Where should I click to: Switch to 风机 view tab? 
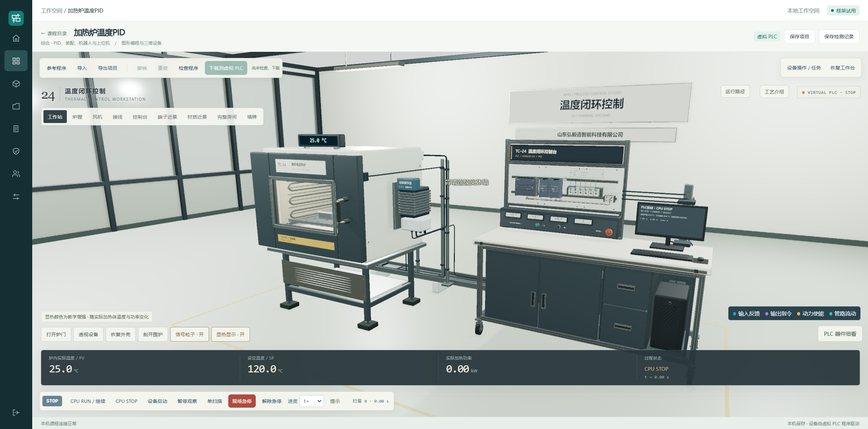click(x=97, y=117)
